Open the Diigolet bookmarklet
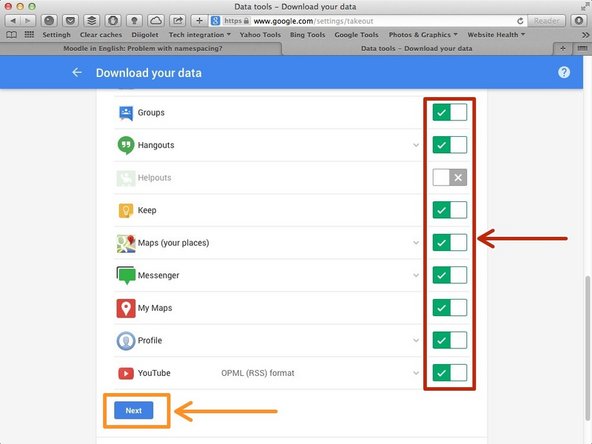 [x=145, y=35]
